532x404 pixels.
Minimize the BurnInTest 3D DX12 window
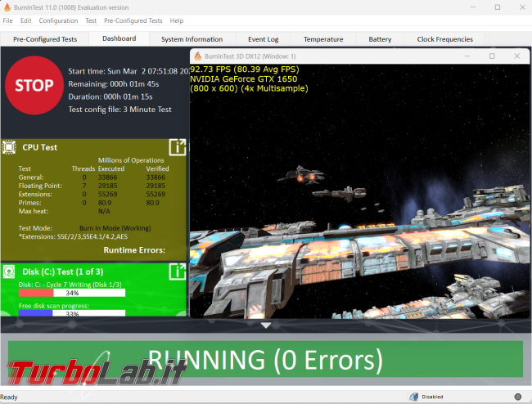pyautogui.click(x=467, y=56)
